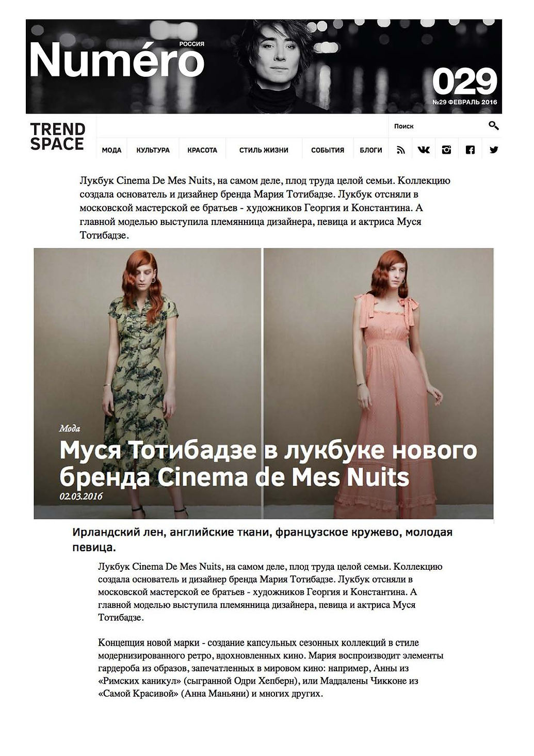Click the search magnifier icon
Viewport: 534px width, 756px height.
[x=493, y=125]
